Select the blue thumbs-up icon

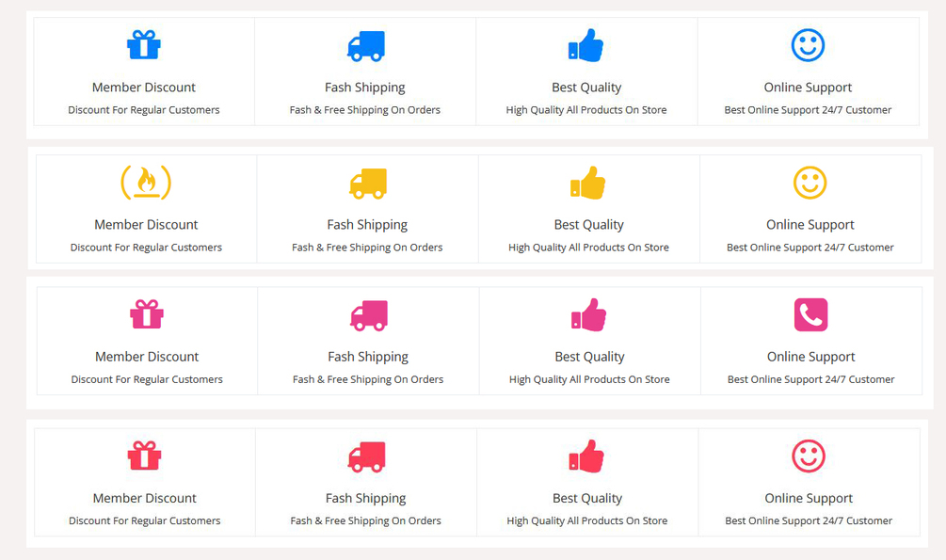(x=585, y=45)
